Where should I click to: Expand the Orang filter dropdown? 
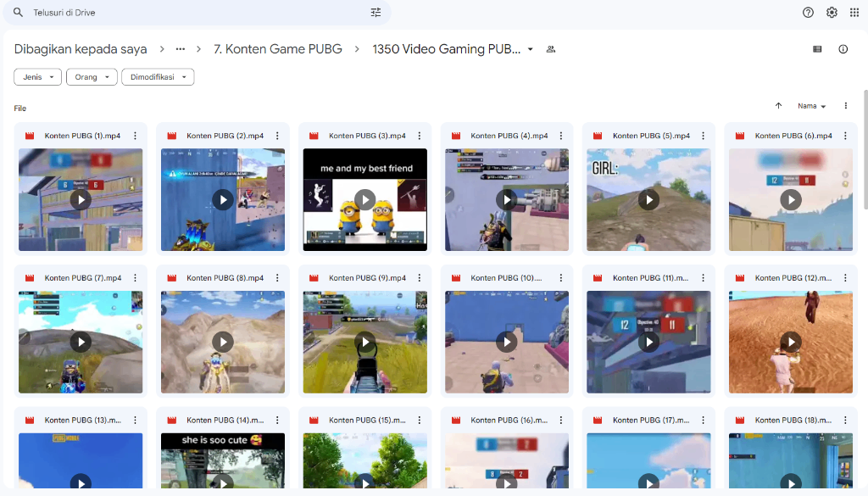pyautogui.click(x=92, y=77)
